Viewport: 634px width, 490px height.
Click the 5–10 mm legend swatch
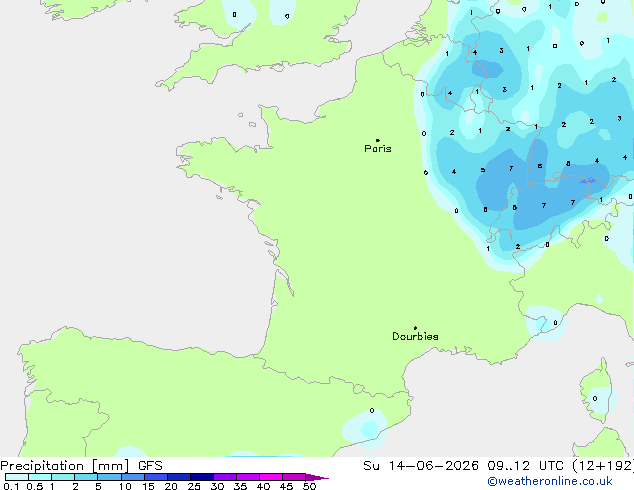click(109, 477)
